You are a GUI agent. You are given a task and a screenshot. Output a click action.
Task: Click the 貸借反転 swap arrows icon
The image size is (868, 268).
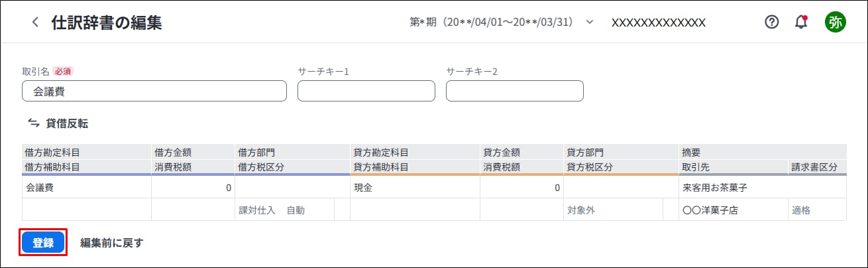[34, 123]
